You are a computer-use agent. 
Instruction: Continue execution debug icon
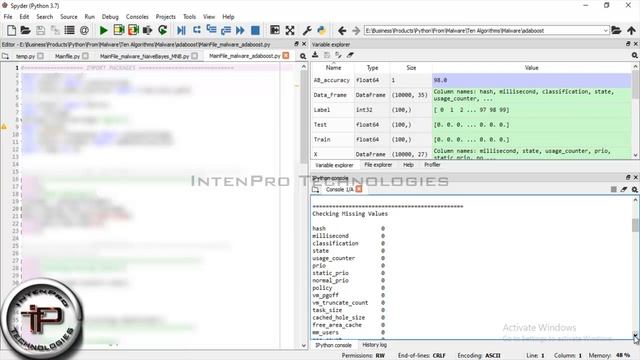pos(240,30)
